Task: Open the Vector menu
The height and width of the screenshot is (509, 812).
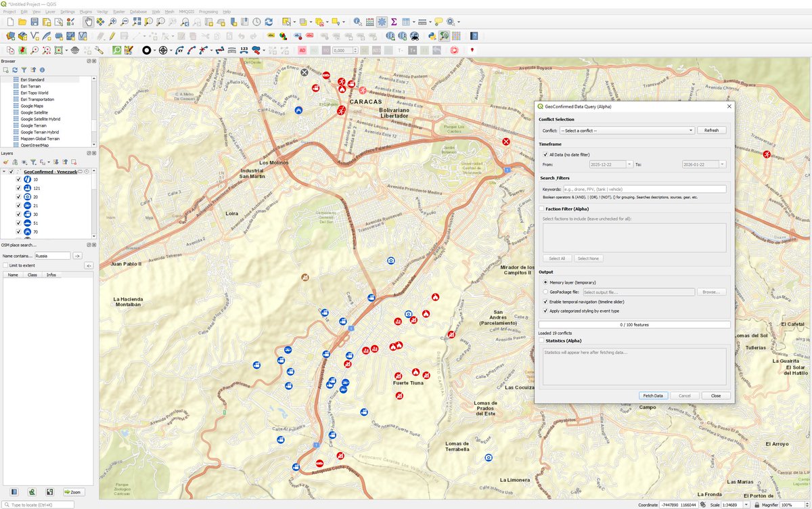Action: pos(102,12)
